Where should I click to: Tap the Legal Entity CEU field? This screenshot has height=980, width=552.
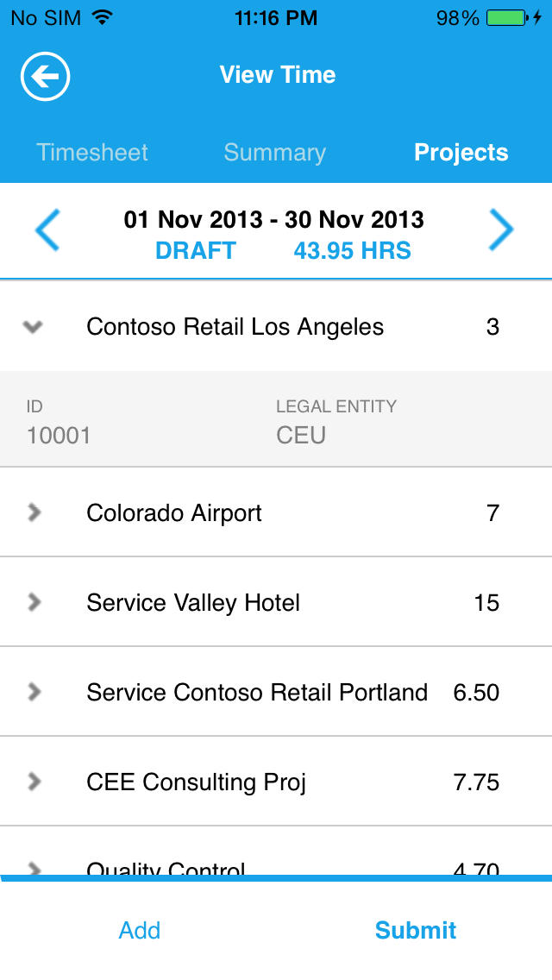tap(301, 434)
